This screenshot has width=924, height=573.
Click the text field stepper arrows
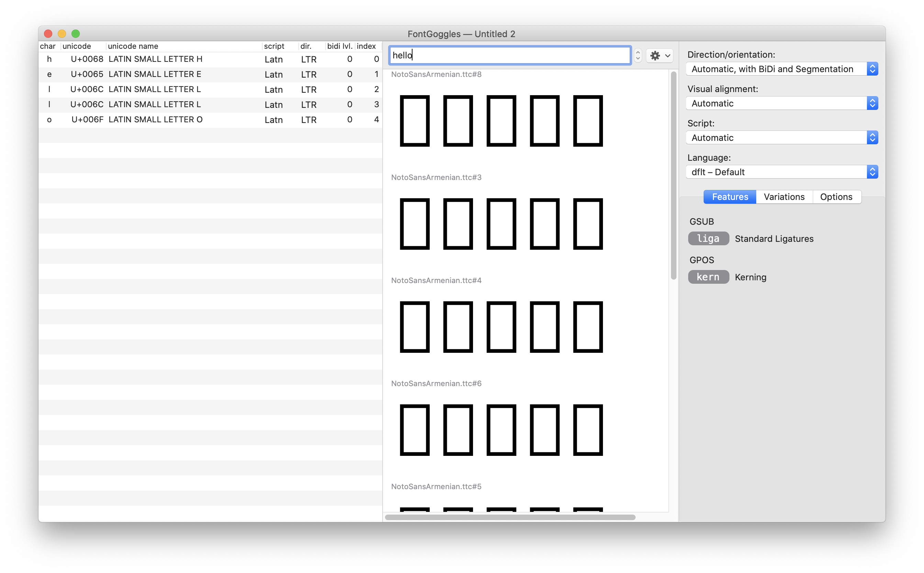pos(638,56)
